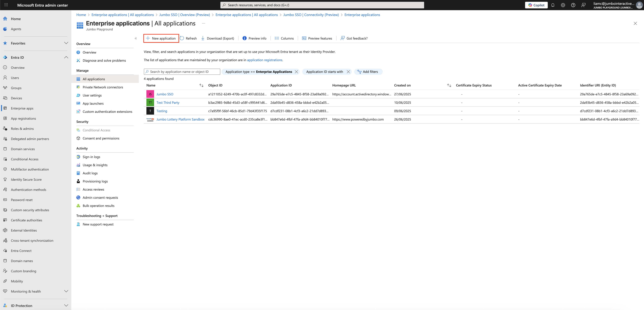
Task: Click the Identity Secure Score trophy icon
Action: point(5,179)
